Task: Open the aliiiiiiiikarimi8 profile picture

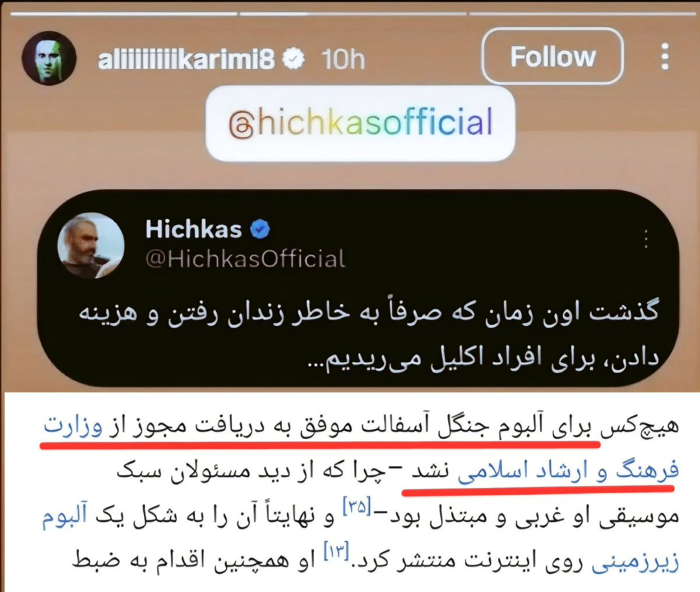Action: click(x=49, y=58)
